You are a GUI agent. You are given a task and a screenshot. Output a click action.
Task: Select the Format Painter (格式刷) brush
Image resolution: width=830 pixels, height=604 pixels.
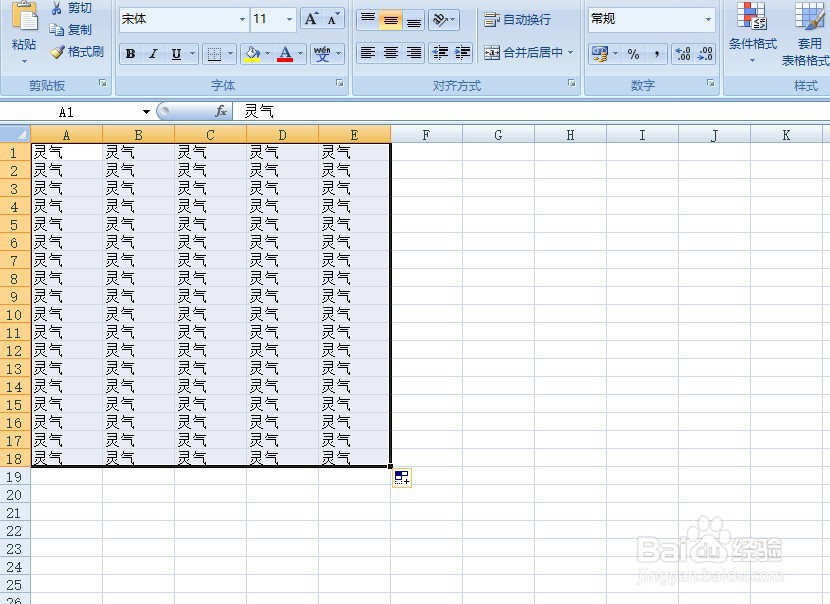pos(57,52)
